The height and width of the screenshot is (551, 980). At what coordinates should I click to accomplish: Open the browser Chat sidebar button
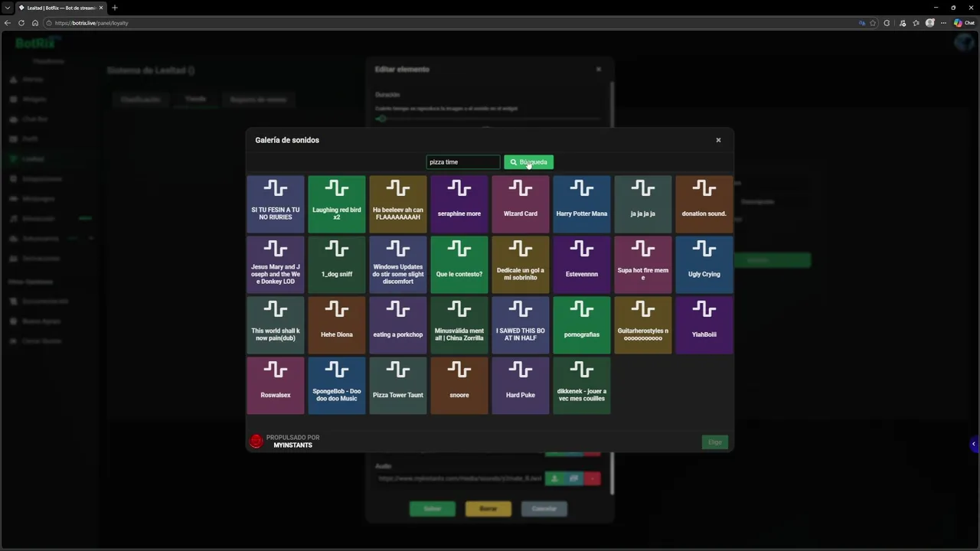tap(964, 23)
